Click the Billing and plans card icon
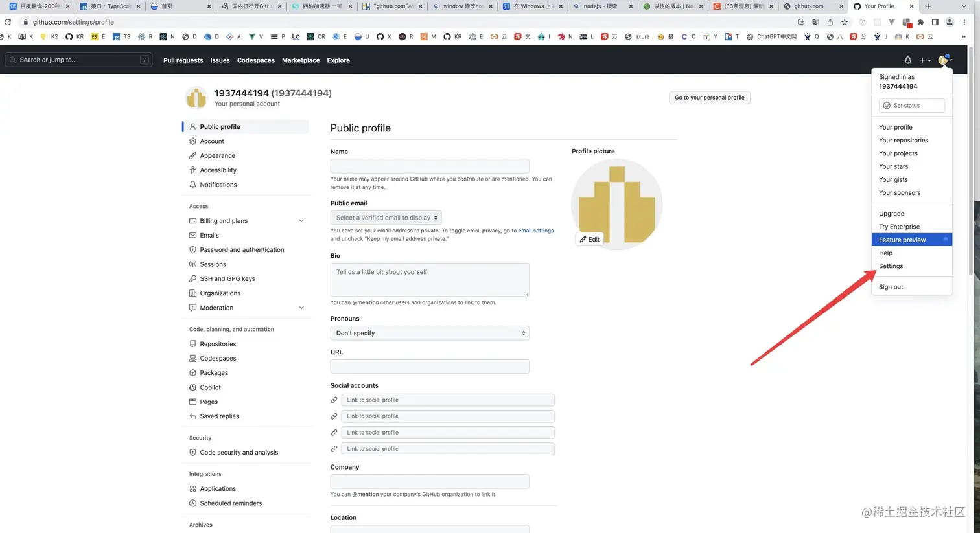Viewport: 980px width, 533px height. pyautogui.click(x=192, y=221)
